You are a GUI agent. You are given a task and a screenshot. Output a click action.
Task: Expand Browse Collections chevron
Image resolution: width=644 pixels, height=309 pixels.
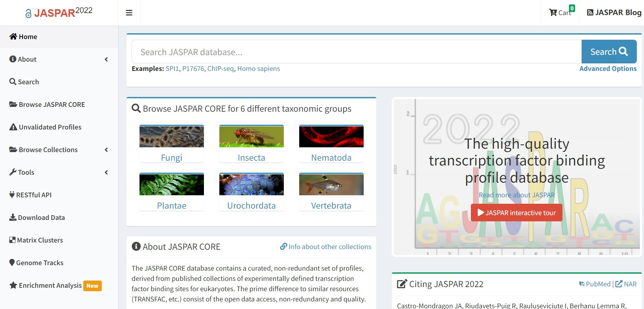106,150
